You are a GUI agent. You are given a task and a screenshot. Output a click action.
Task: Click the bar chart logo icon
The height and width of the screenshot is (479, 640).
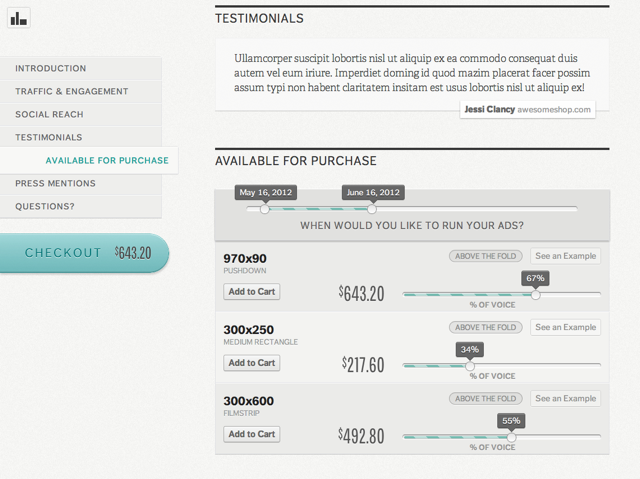tap(18, 17)
